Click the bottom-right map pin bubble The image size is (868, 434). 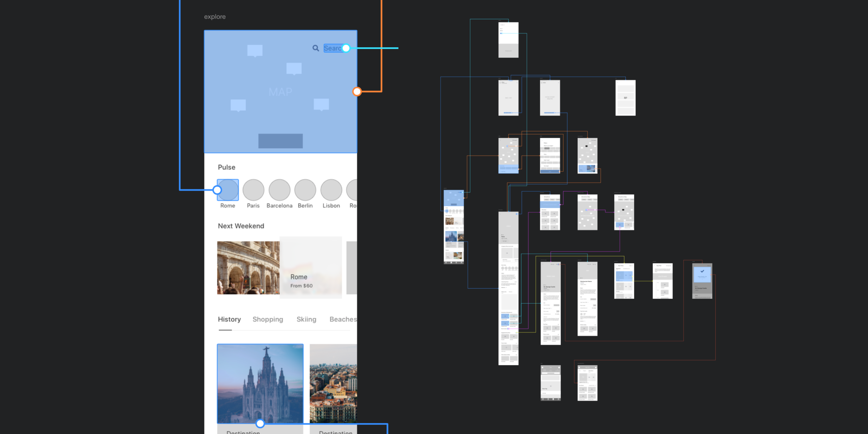321,104
